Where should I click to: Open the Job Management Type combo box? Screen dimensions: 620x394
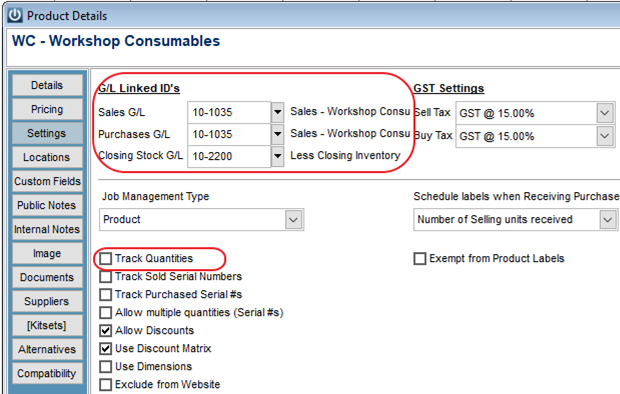(201, 220)
